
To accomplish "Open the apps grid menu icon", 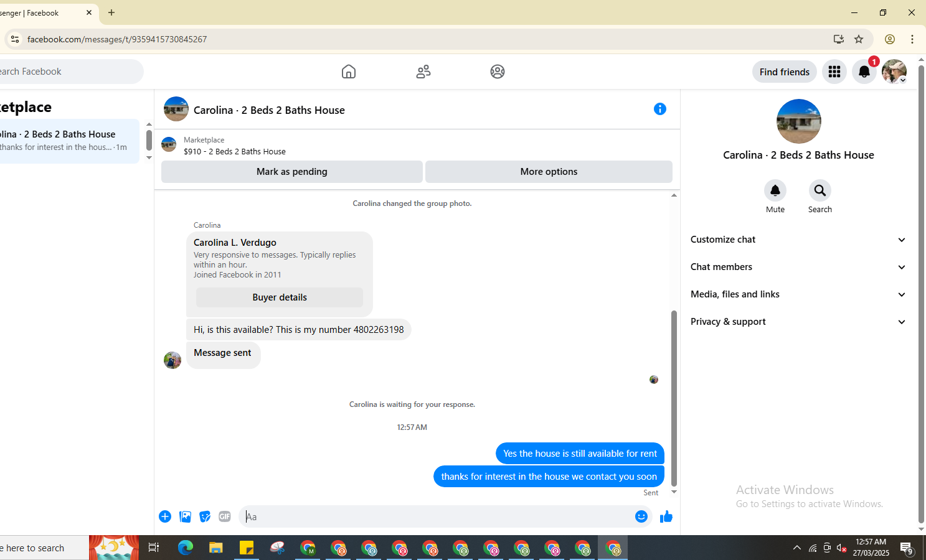I will 834,72.
